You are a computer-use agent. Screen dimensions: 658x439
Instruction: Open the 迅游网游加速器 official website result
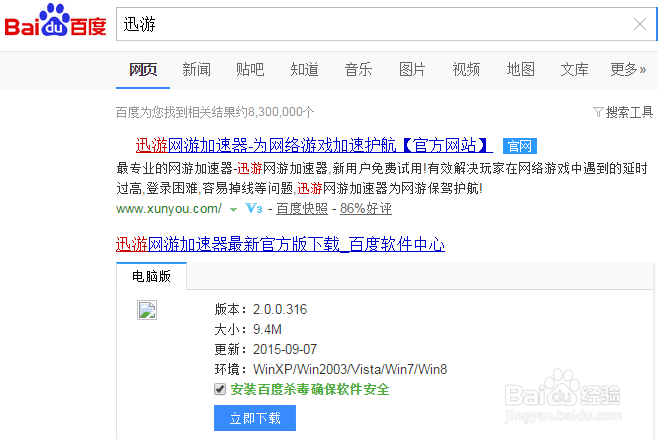[x=314, y=146]
